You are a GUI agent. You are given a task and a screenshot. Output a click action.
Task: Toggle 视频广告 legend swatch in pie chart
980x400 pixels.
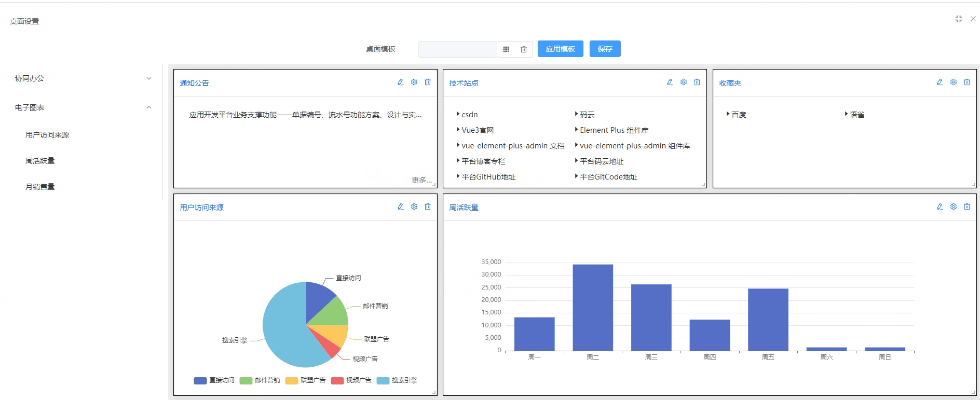click(x=337, y=381)
